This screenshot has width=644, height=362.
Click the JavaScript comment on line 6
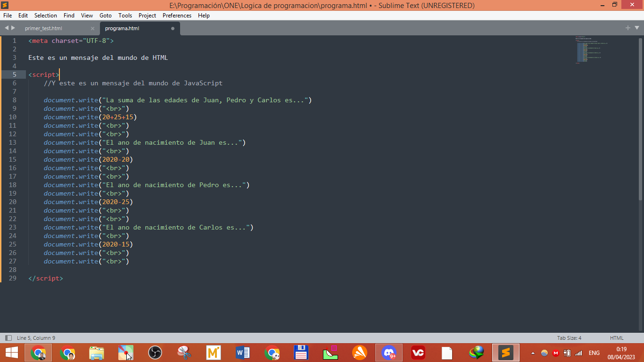click(133, 83)
